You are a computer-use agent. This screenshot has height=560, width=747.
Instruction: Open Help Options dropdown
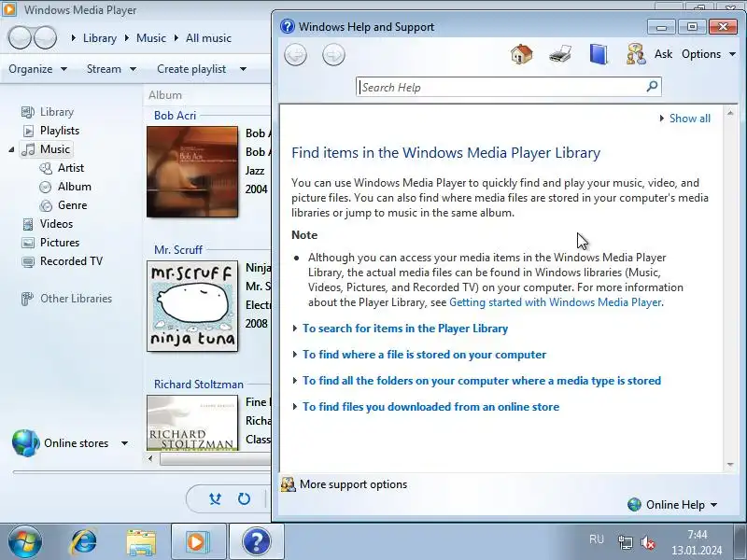[x=709, y=54]
